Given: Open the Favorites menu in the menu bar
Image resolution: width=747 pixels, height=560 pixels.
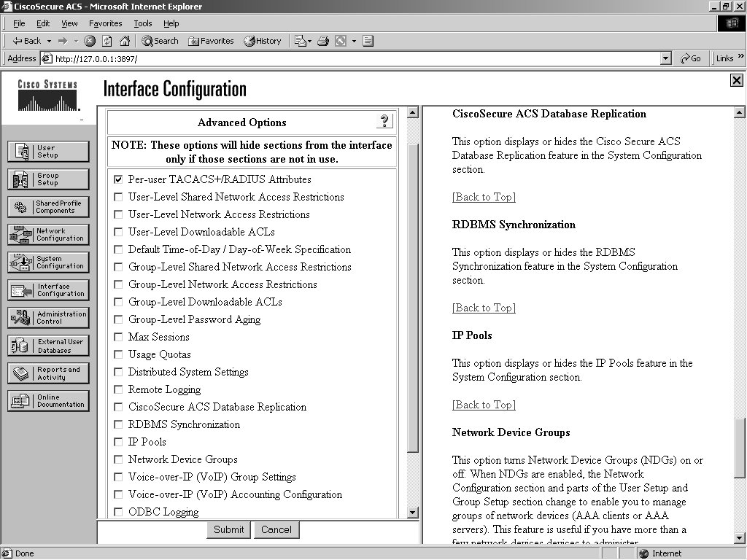Looking at the screenshot, I should click(x=105, y=23).
